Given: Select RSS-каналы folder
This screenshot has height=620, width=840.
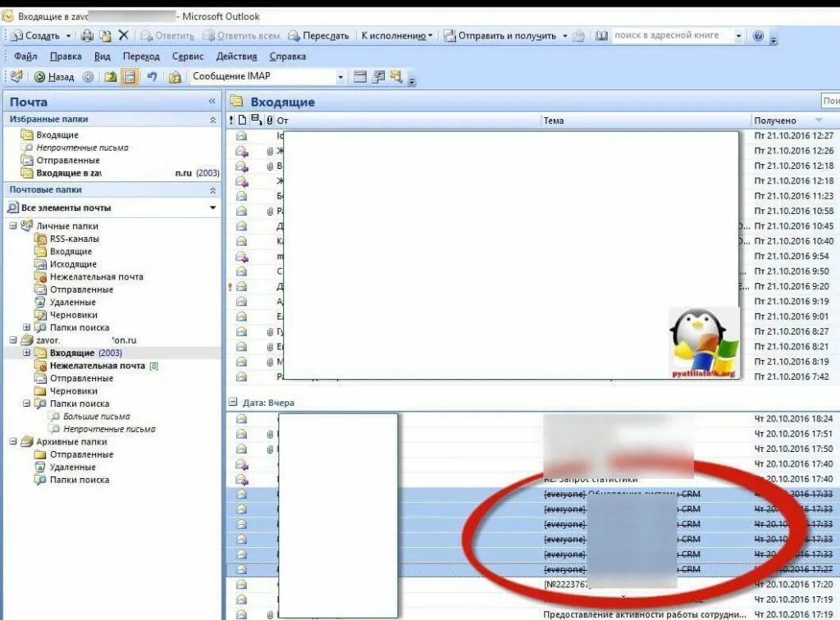Looking at the screenshot, I should (x=74, y=239).
